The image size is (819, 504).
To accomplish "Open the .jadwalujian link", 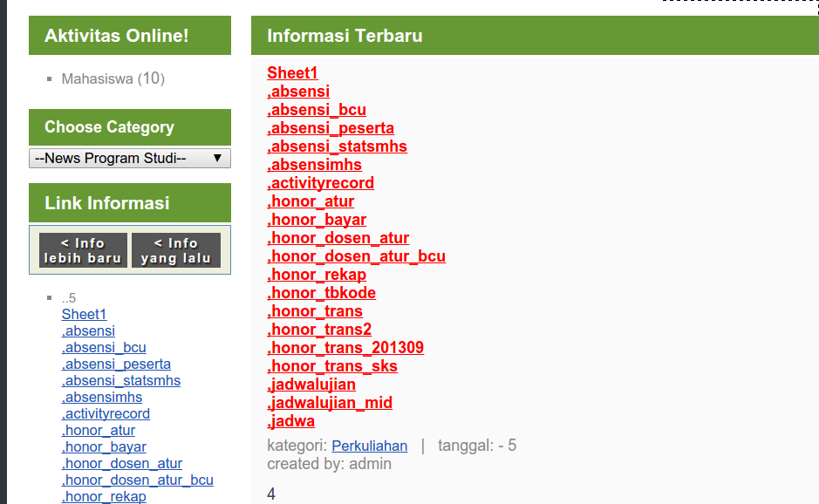I will point(311,384).
